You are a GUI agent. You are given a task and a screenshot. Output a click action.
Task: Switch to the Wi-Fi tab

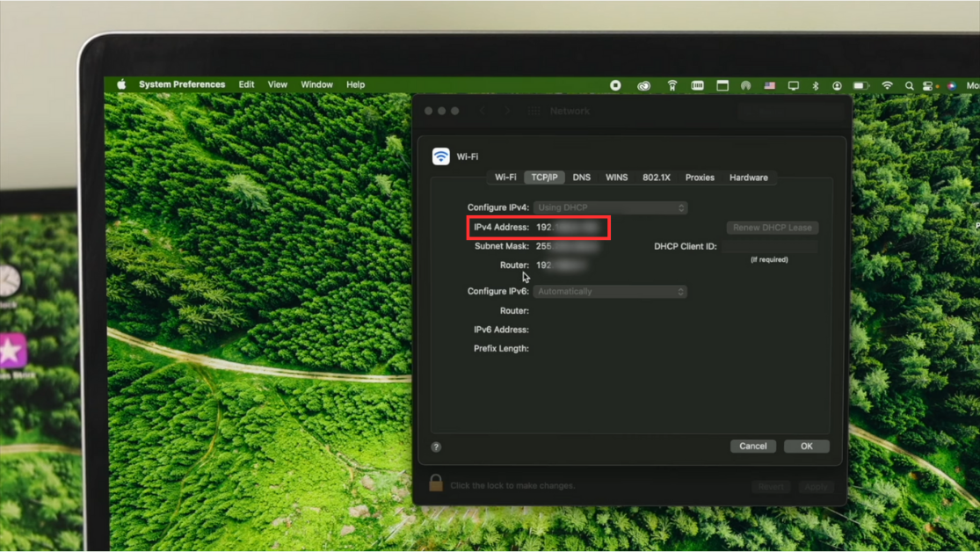pyautogui.click(x=505, y=178)
